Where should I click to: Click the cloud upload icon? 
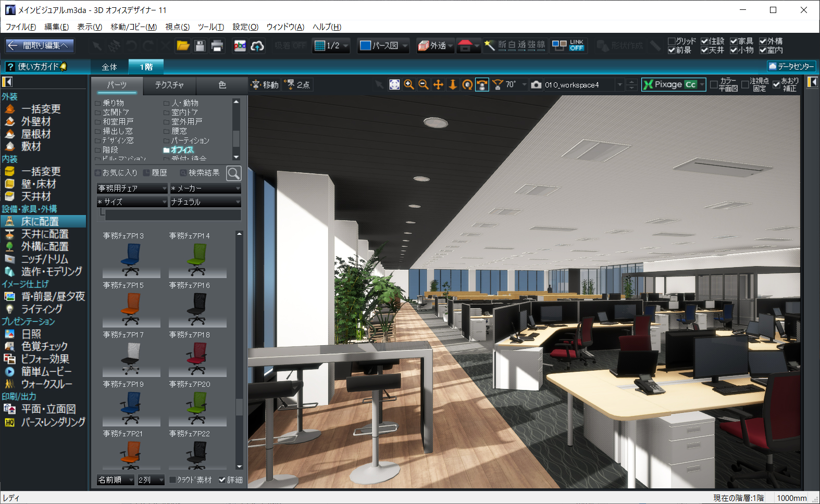pos(257,46)
